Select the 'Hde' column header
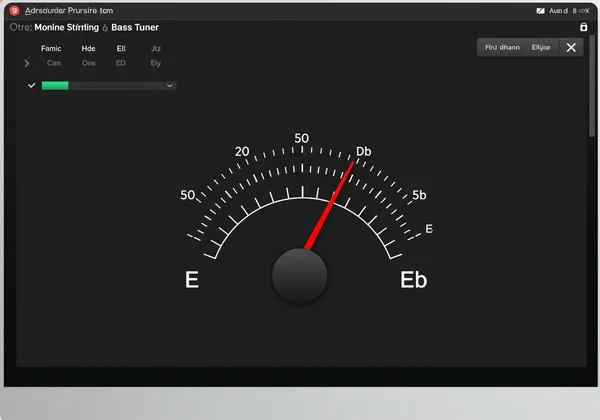Screen dimensions: 600x420 point(88,49)
